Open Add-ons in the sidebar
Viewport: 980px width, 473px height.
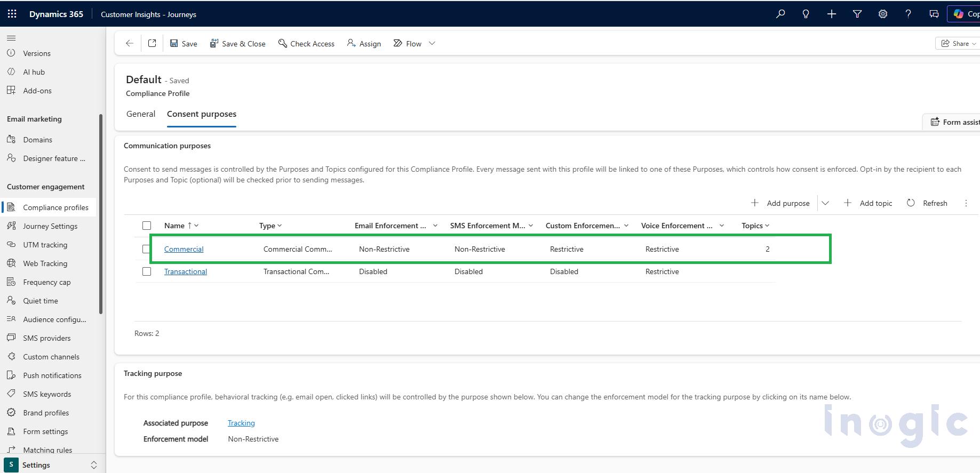coord(37,91)
